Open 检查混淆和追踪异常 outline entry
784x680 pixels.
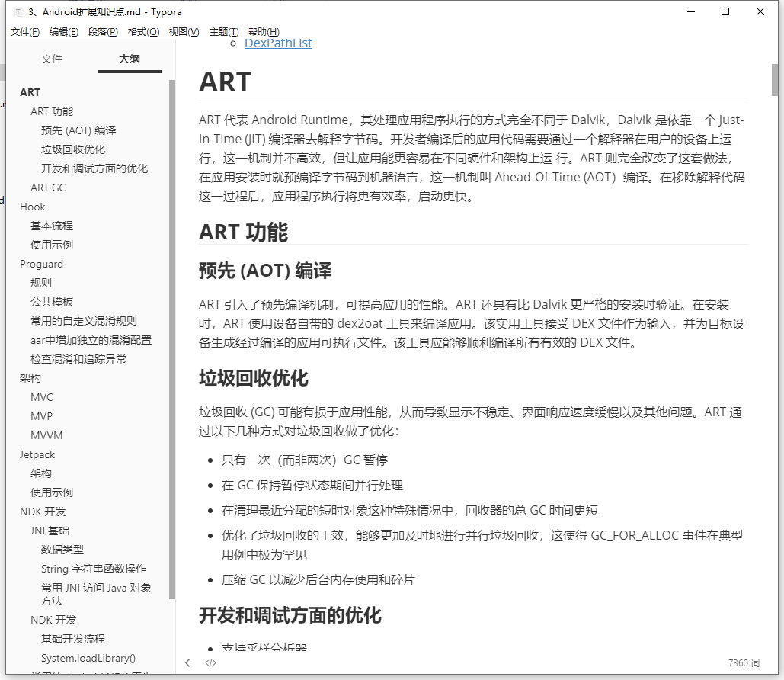point(78,359)
